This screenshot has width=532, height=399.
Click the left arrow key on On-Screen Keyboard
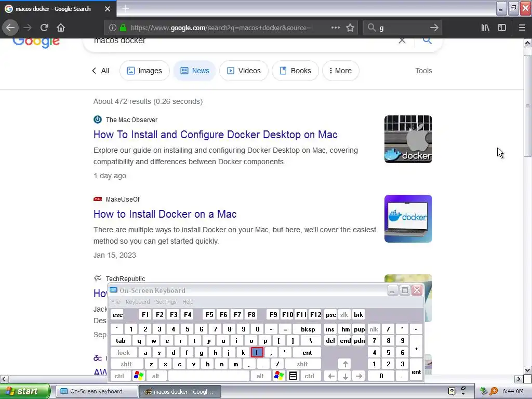coord(331,376)
